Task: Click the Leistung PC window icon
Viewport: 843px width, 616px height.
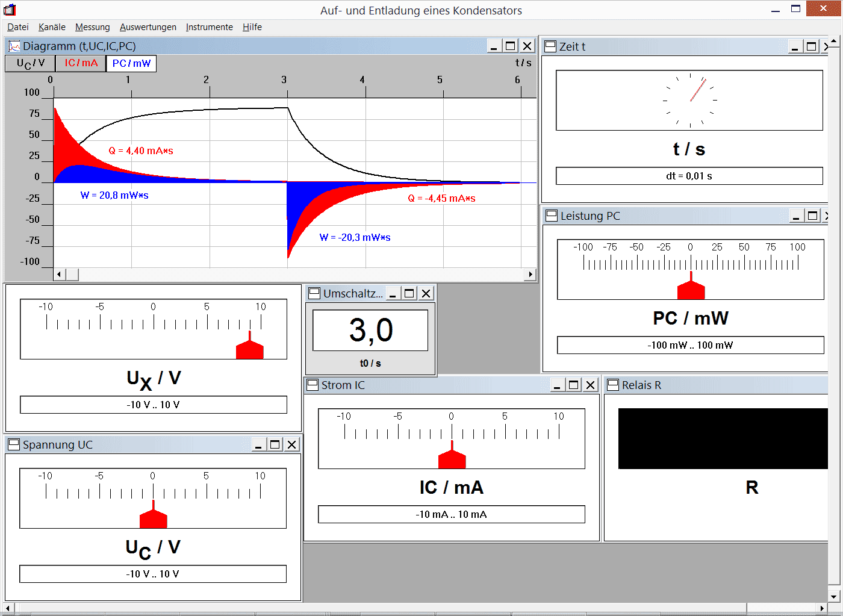Action: [551, 216]
